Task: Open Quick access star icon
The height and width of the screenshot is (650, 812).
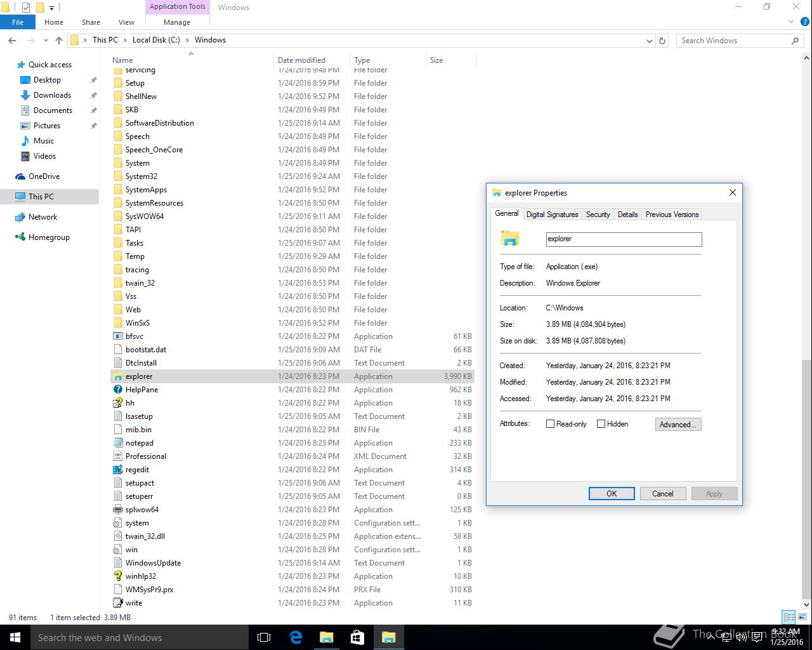Action: coord(21,65)
